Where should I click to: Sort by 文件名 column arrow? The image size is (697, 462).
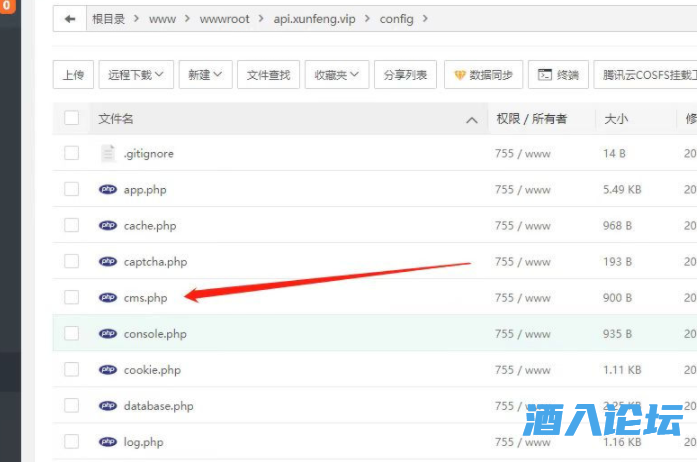tap(472, 120)
